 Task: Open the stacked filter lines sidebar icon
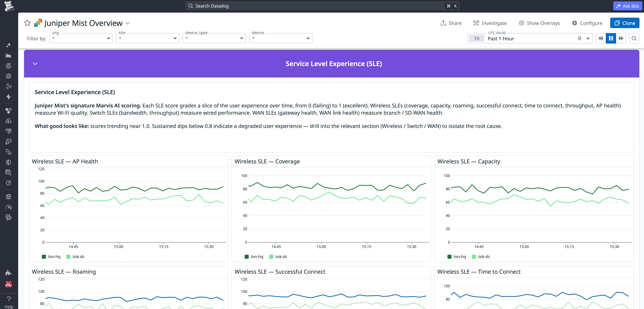(9, 131)
